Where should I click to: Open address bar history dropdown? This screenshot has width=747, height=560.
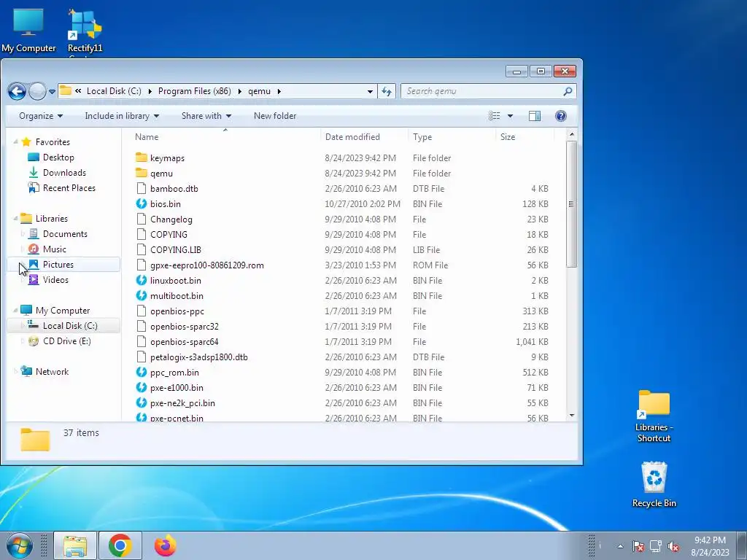point(370,91)
